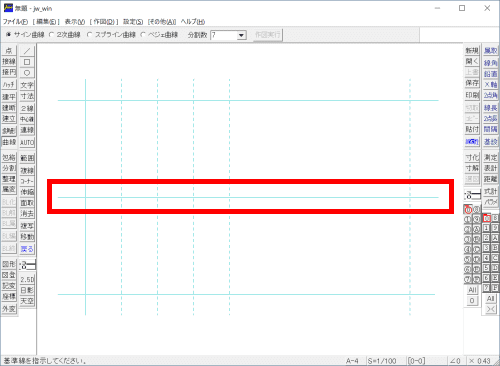Click the 2.5D button
This screenshot has width=500, height=366.
tap(27, 279)
